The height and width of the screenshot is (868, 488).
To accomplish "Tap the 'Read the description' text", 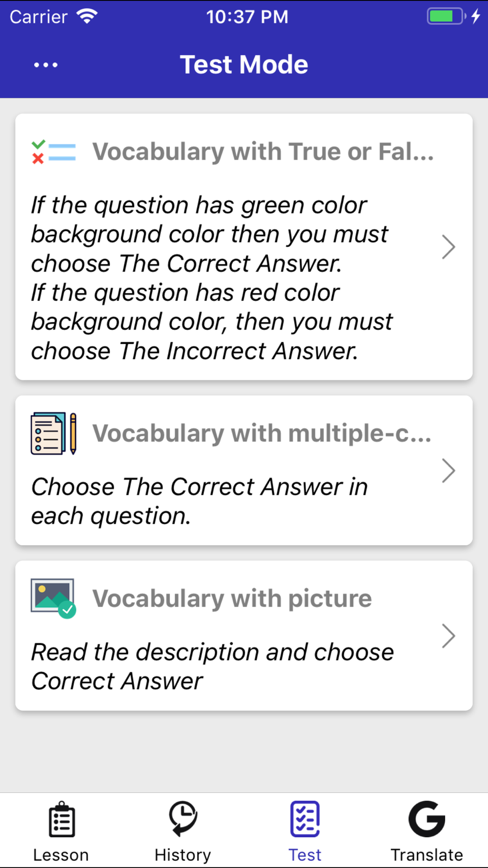I will (x=213, y=666).
